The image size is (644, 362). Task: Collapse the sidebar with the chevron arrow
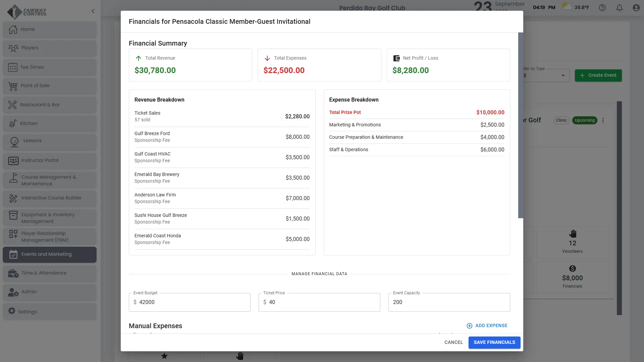93,11
